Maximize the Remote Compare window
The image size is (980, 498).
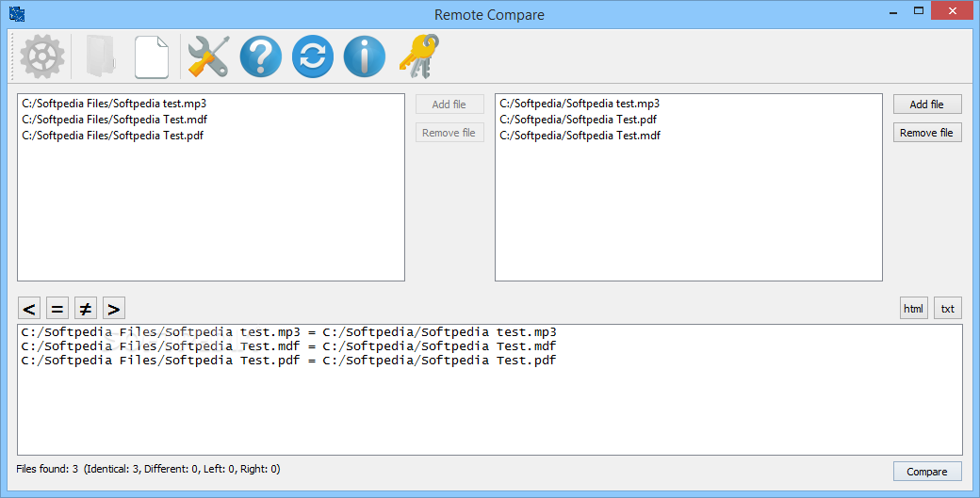coord(918,10)
